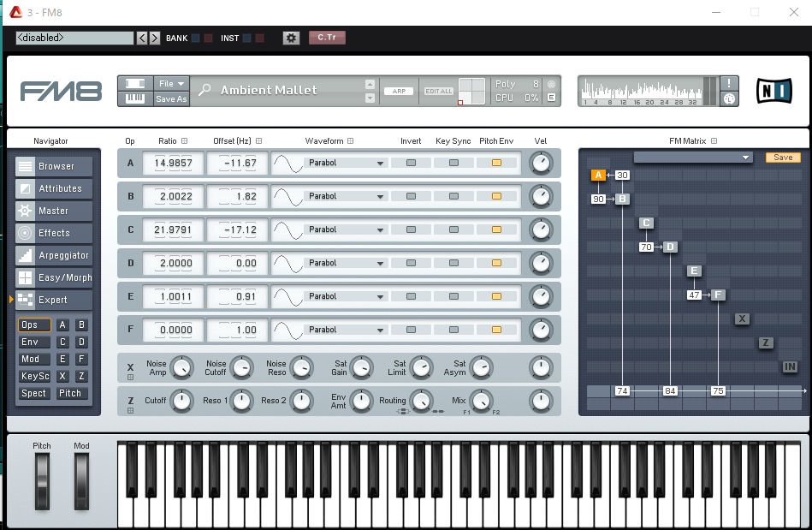Click operator A ratio field 14.9857
This screenshot has height=530, width=812.
click(173, 163)
